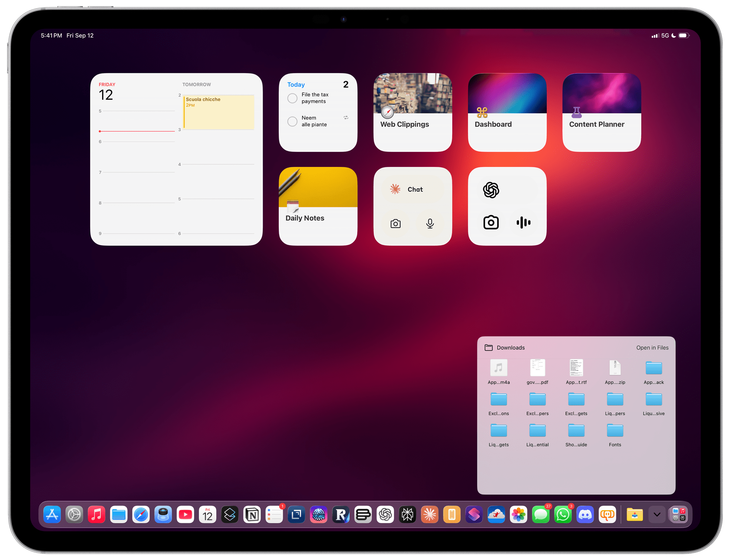The image size is (731, 560).
Task: Complete the 'File the tax payments' reminder
Action: click(x=292, y=98)
